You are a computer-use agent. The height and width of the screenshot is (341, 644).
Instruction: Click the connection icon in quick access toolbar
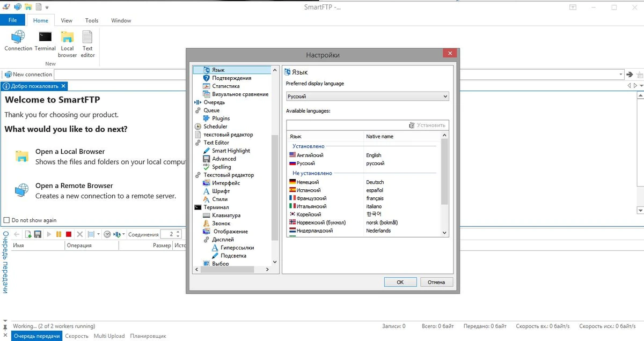click(17, 6)
